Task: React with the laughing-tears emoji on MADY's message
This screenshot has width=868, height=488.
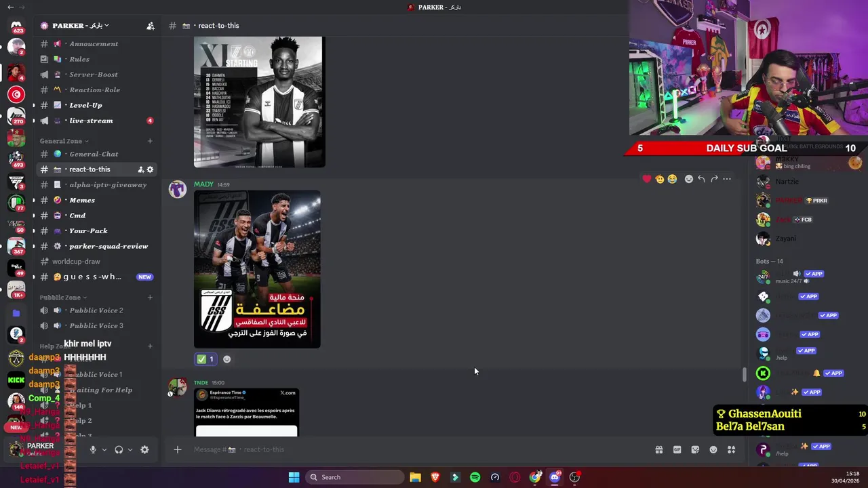Action: coord(672,179)
